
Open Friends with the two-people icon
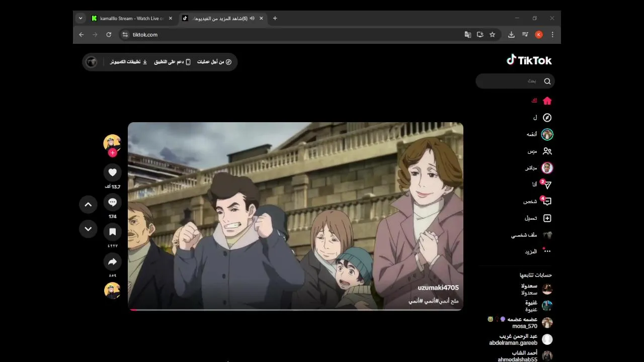(547, 151)
